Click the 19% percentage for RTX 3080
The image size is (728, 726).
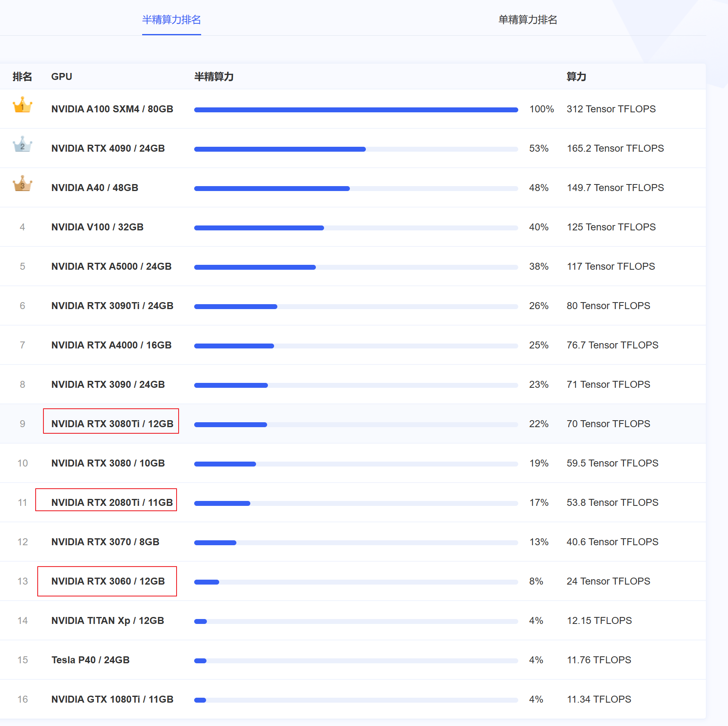tap(539, 463)
